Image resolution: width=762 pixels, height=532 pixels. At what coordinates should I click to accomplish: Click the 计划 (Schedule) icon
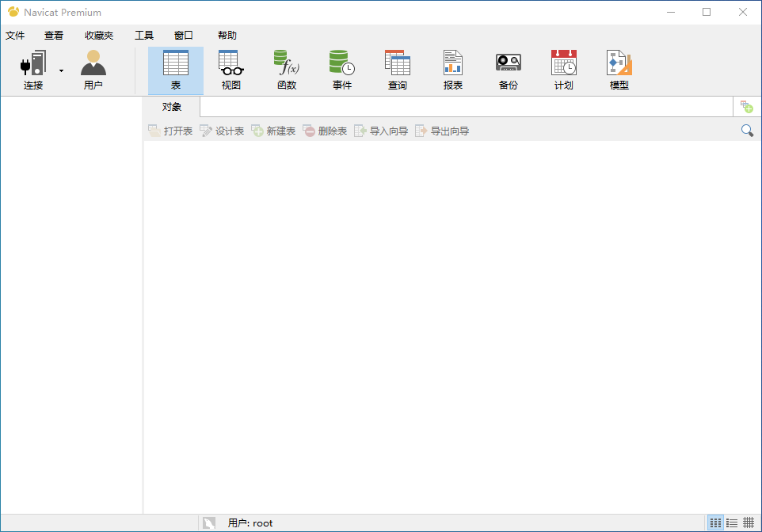(563, 69)
